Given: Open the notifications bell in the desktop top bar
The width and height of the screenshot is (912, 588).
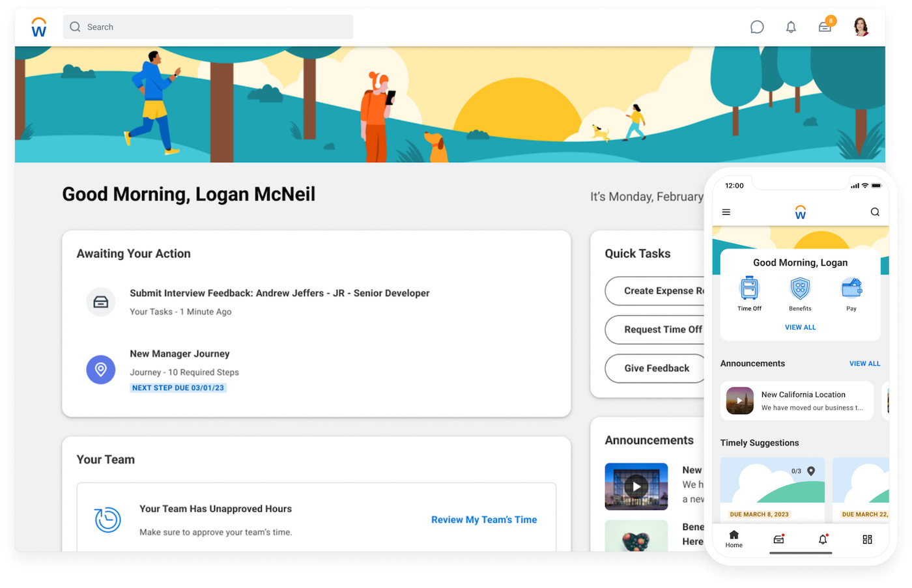Looking at the screenshot, I should click(791, 27).
